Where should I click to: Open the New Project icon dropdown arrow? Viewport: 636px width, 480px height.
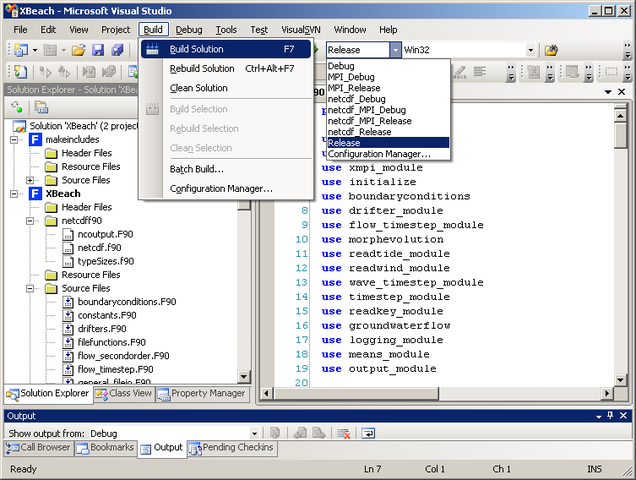tap(35, 50)
